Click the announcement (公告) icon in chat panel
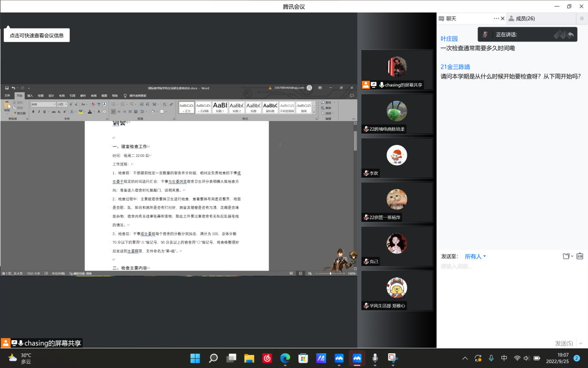Image resolution: width=588 pixels, height=368 pixels. click(x=580, y=256)
